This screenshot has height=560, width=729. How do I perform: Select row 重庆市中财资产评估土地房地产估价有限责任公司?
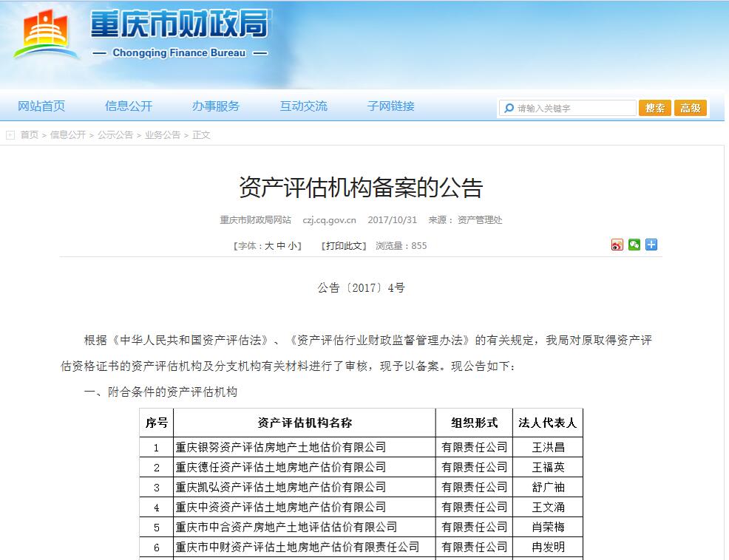coord(361,547)
